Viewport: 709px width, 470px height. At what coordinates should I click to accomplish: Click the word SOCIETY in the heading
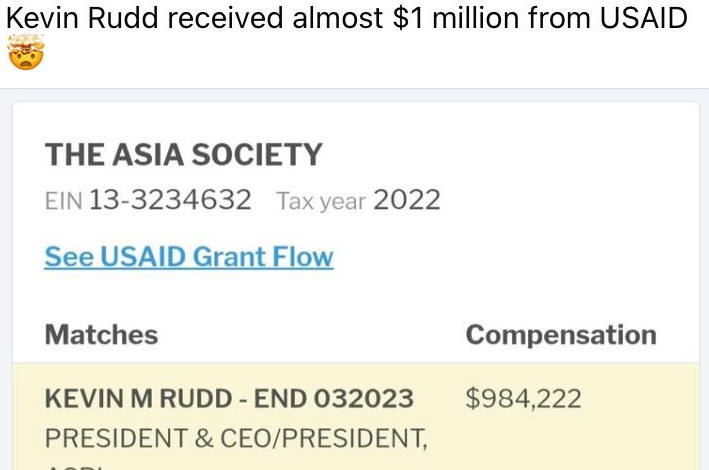click(x=256, y=155)
